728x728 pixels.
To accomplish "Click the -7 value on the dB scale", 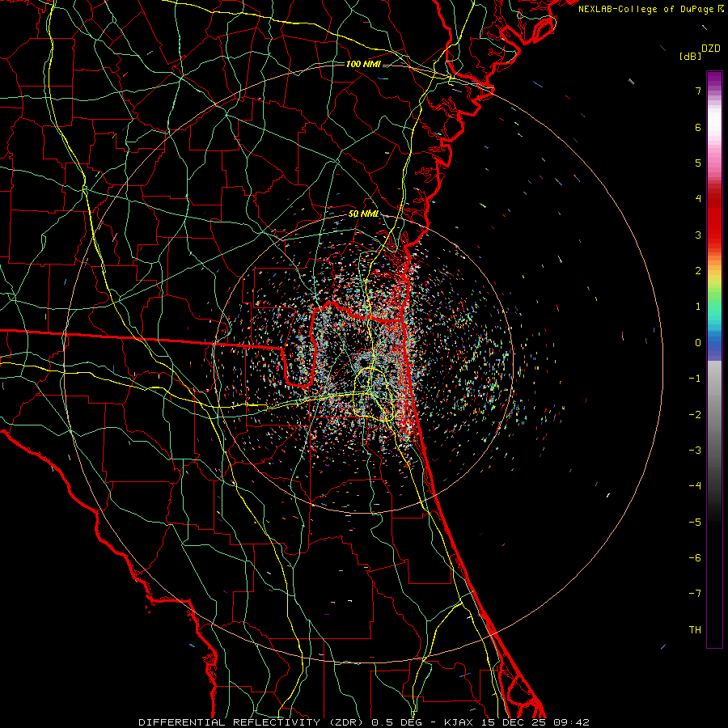I will (695, 594).
